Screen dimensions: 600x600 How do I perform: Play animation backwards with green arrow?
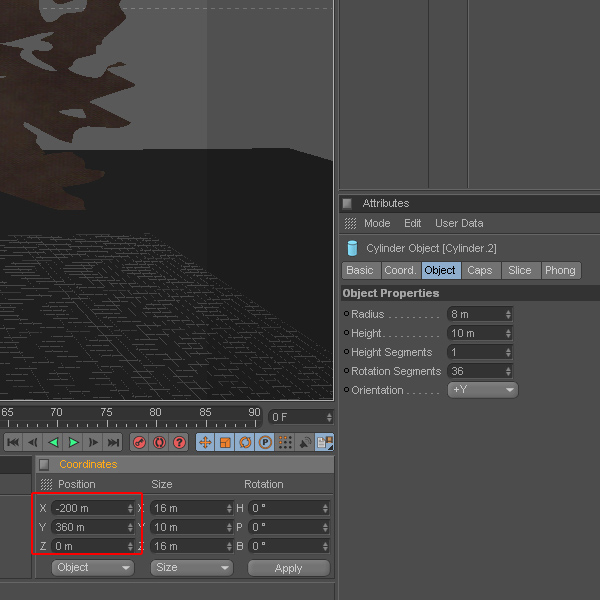coord(53,442)
